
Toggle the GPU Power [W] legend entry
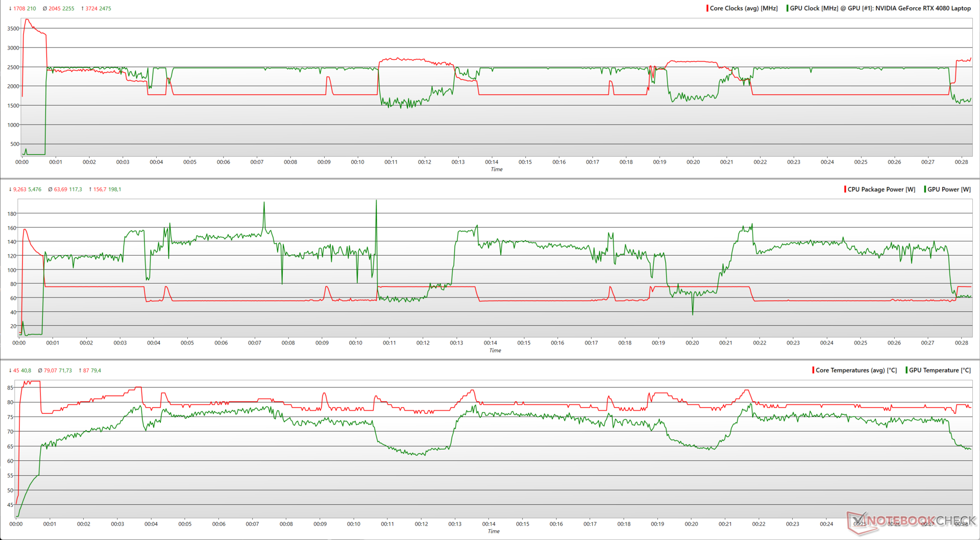(x=949, y=189)
